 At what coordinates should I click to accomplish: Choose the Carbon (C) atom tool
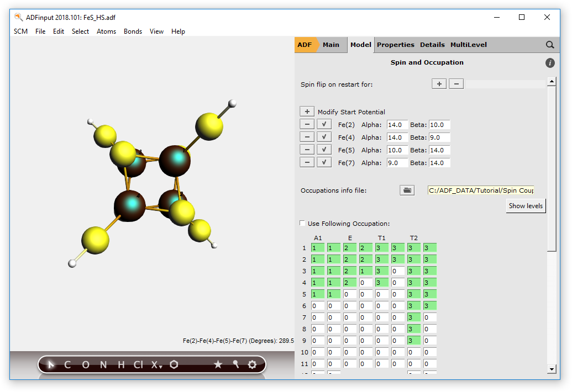(x=67, y=365)
